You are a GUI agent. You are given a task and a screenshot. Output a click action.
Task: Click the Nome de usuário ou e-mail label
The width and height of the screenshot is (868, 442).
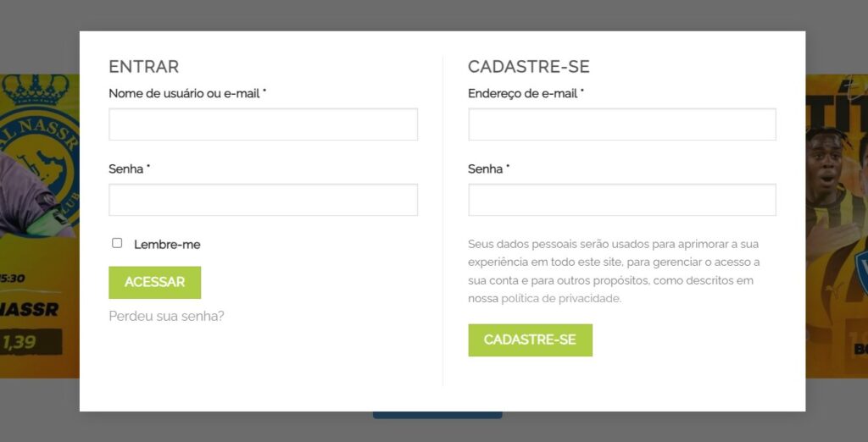click(184, 93)
